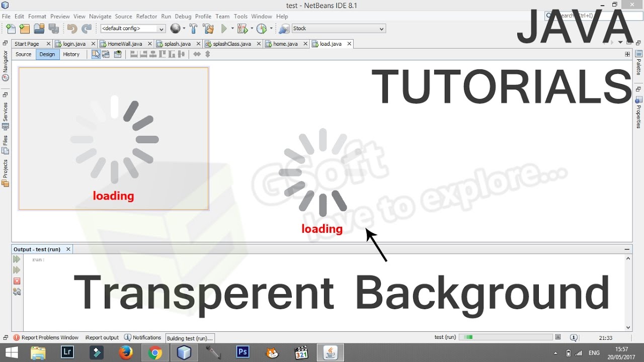The height and width of the screenshot is (362, 644).
Task: Open the Tools menu
Action: 240,17
